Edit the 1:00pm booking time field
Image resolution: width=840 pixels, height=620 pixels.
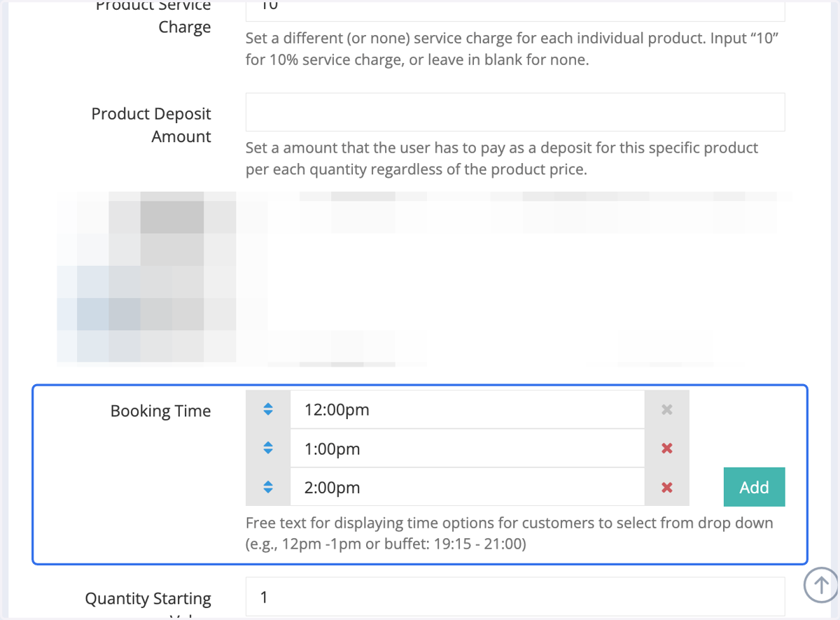[x=467, y=448]
